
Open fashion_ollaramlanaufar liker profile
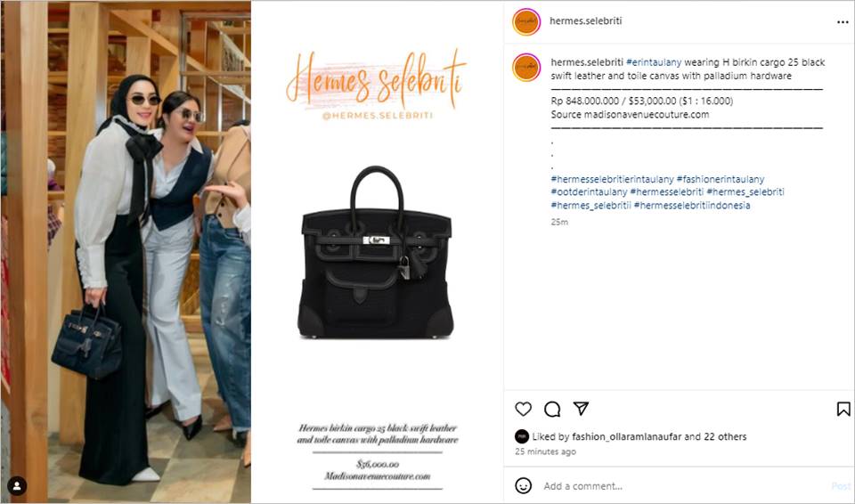pyautogui.click(x=627, y=436)
